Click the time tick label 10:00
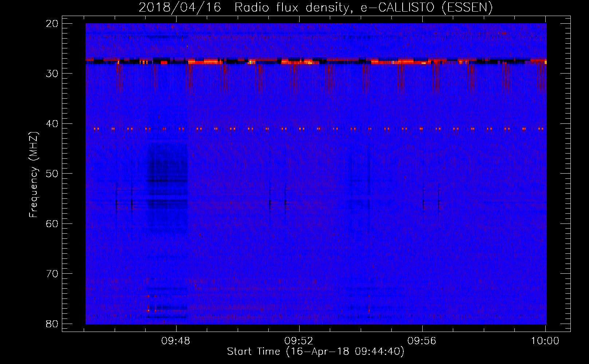Screen dimensions: 589x364 [545, 341]
